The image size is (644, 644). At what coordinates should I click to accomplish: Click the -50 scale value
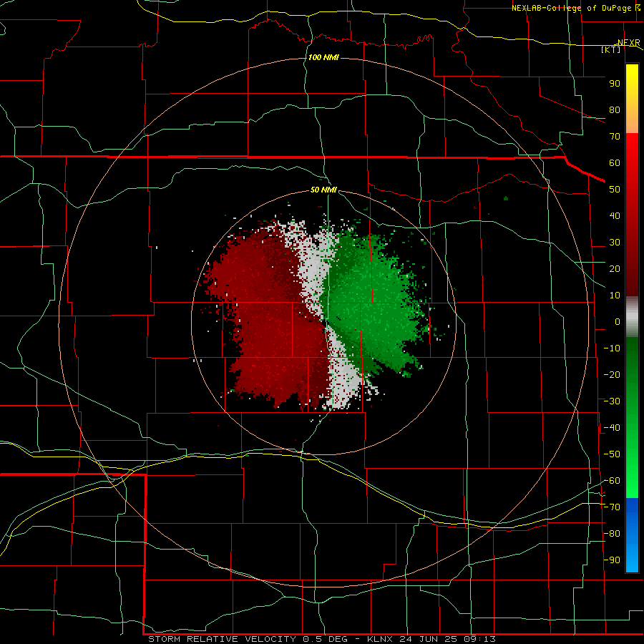(612, 454)
